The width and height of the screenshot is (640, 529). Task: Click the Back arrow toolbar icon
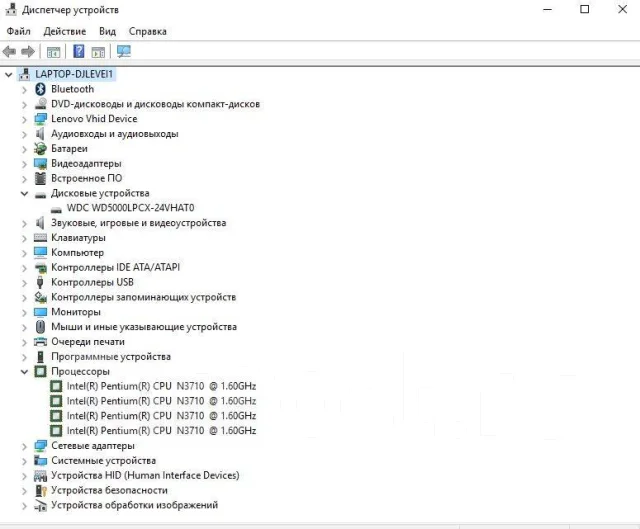(9, 51)
